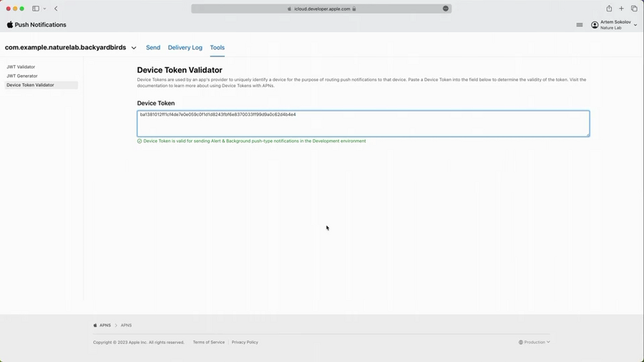Click the second APNS breadcrumb item
This screenshot has width=644, height=362.
[126, 325]
